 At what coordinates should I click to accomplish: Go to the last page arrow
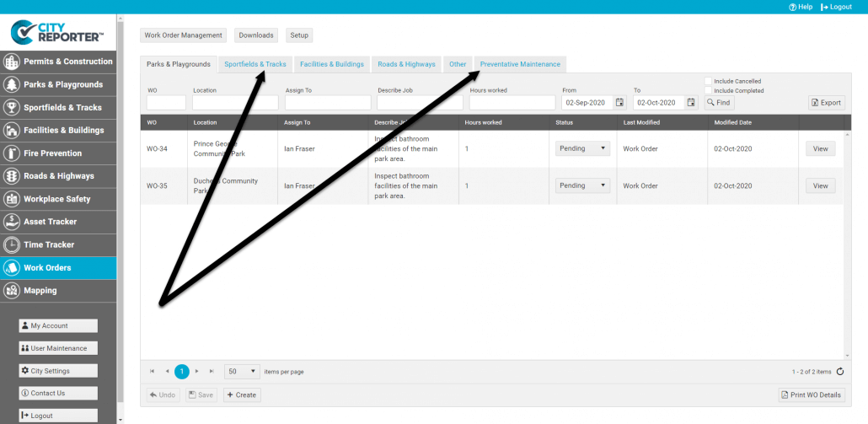pyautogui.click(x=212, y=371)
